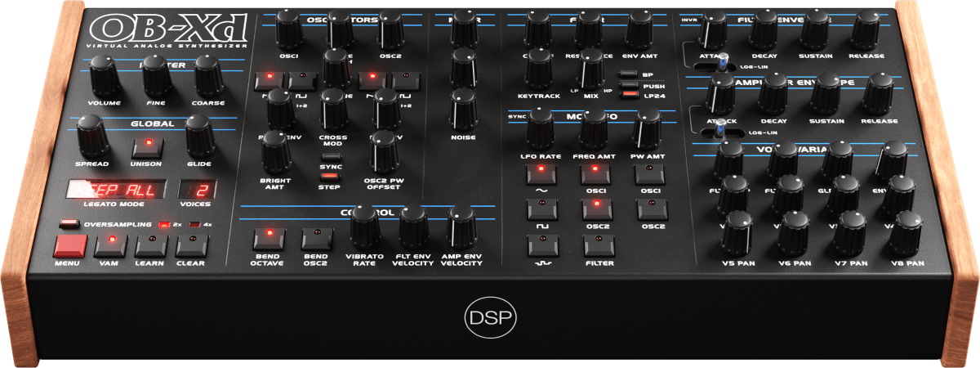Image resolution: width=980 pixels, height=368 pixels.
Task: Toggle the LP24 filter switch
Action: (x=629, y=95)
